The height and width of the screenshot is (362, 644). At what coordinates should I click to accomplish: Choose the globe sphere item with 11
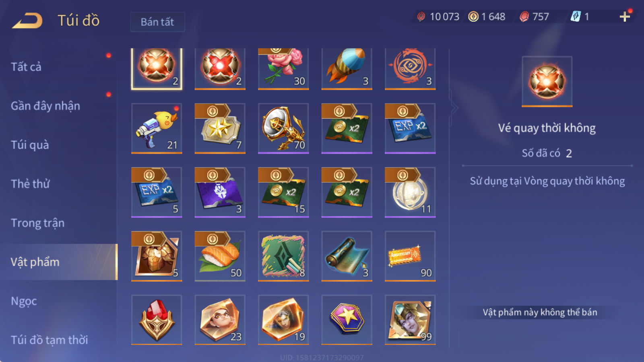[x=410, y=192]
